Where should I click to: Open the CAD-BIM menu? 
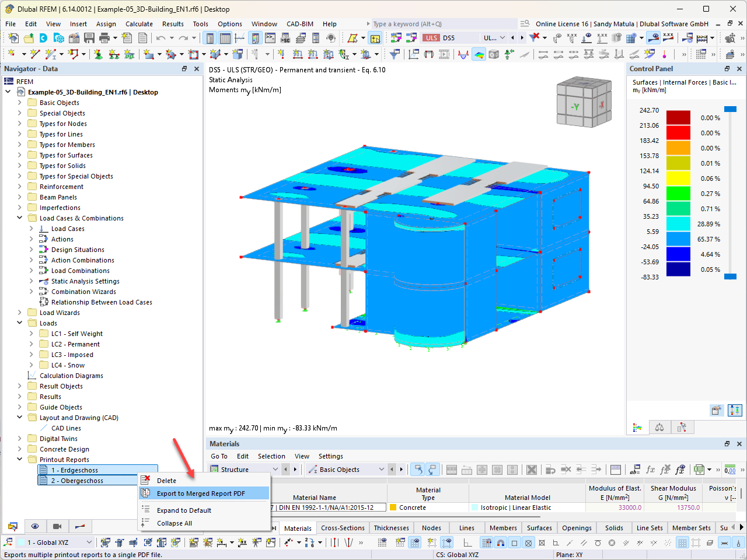pyautogui.click(x=300, y=24)
